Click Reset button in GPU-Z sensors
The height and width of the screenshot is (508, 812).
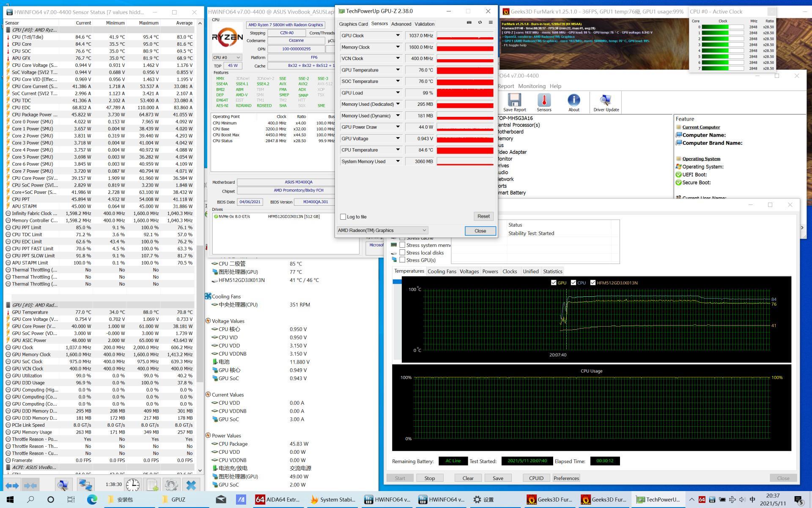click(x=483, y=216)
